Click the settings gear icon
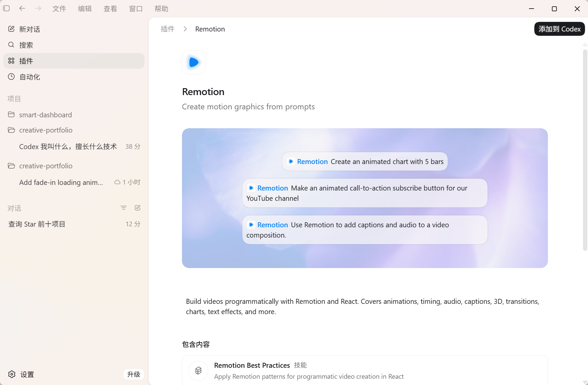Screen dimensions: 588x385 point(12,374)
